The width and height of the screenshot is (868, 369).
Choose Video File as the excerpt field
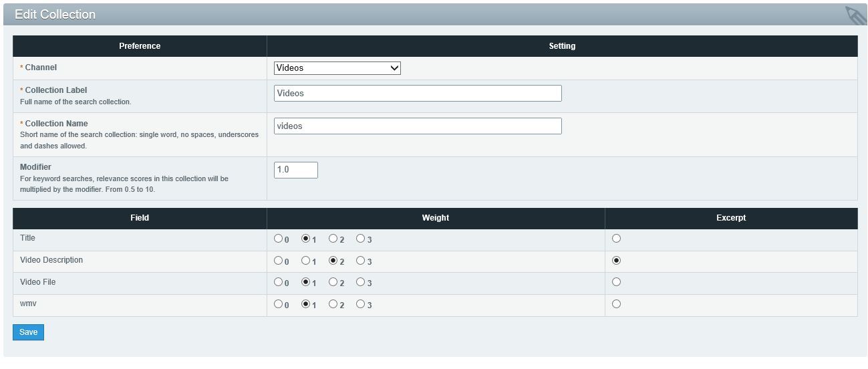(x=616, y=282)
